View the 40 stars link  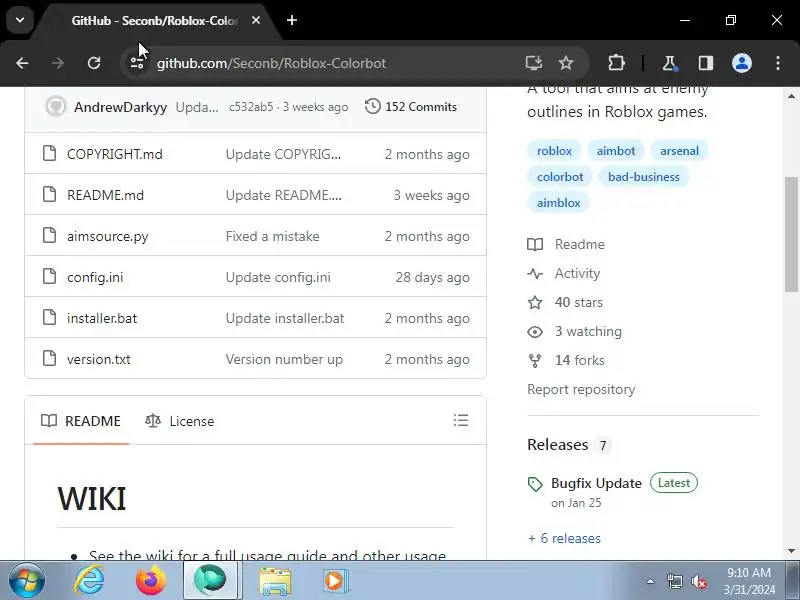tap(565, 303)
